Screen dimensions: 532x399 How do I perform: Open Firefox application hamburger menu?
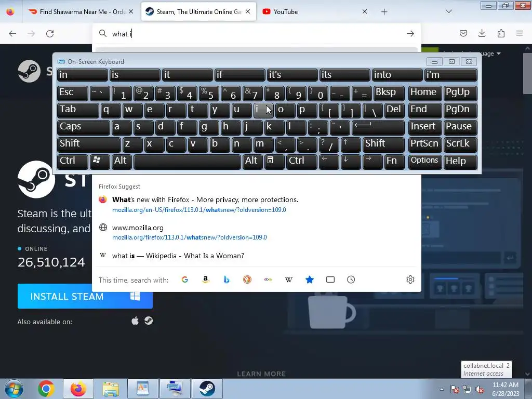(x=520, y=33)
